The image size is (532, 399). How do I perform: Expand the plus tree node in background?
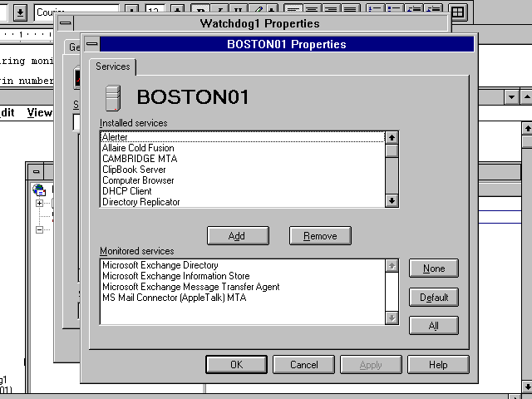(39, 203)
